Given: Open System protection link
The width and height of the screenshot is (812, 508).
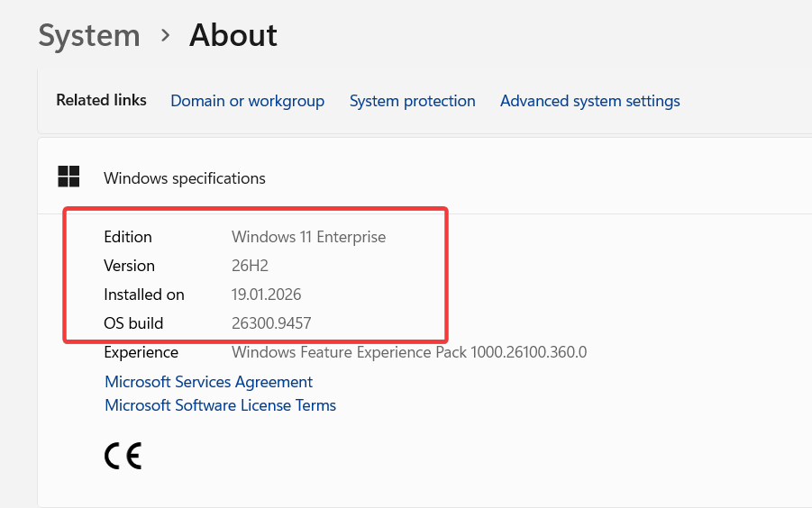Looking at the screenshot, I should (x=412, y=101).
